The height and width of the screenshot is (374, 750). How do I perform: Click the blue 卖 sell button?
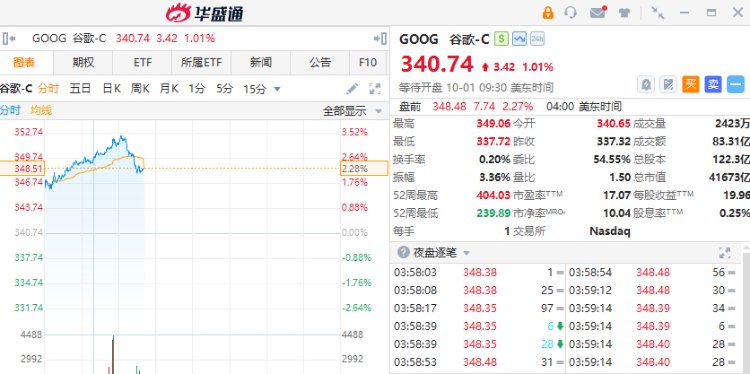[x=713, y=85]
